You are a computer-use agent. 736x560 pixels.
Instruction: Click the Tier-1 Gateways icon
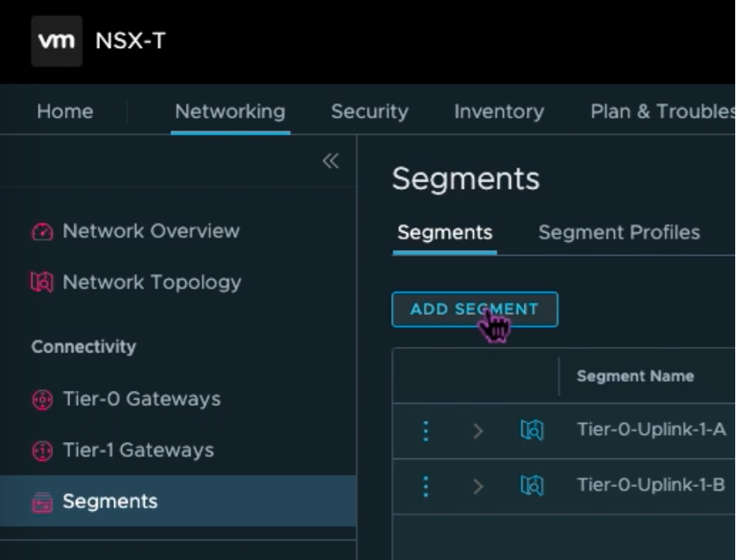42,451
